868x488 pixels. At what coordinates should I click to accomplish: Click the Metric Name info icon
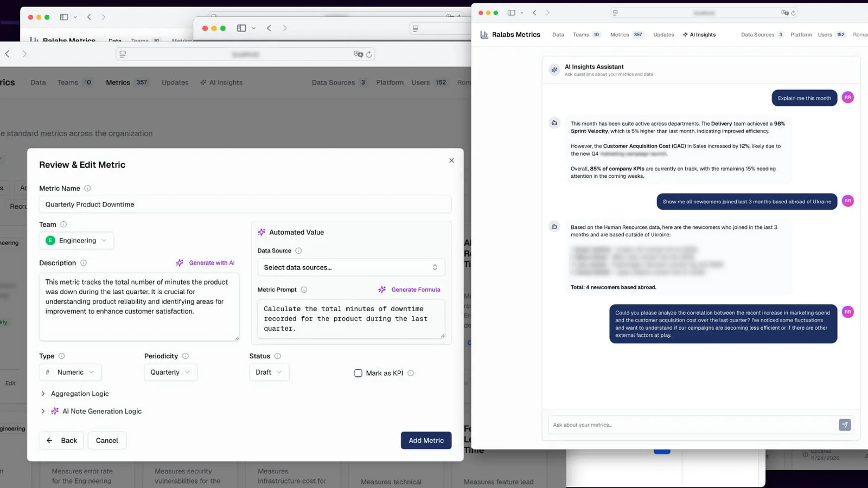point(87,189)
